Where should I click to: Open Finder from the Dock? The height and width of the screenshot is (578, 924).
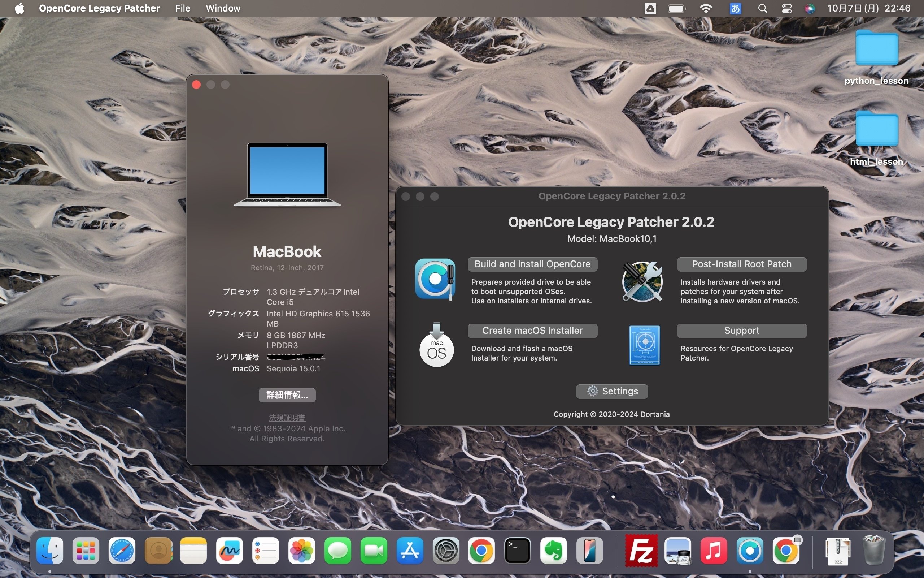tap(50, 551)
